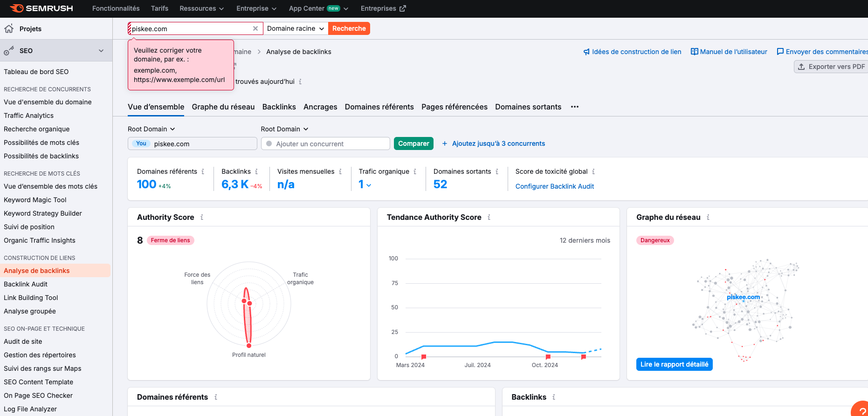Click the 6,3 K backlinks value

235,184
